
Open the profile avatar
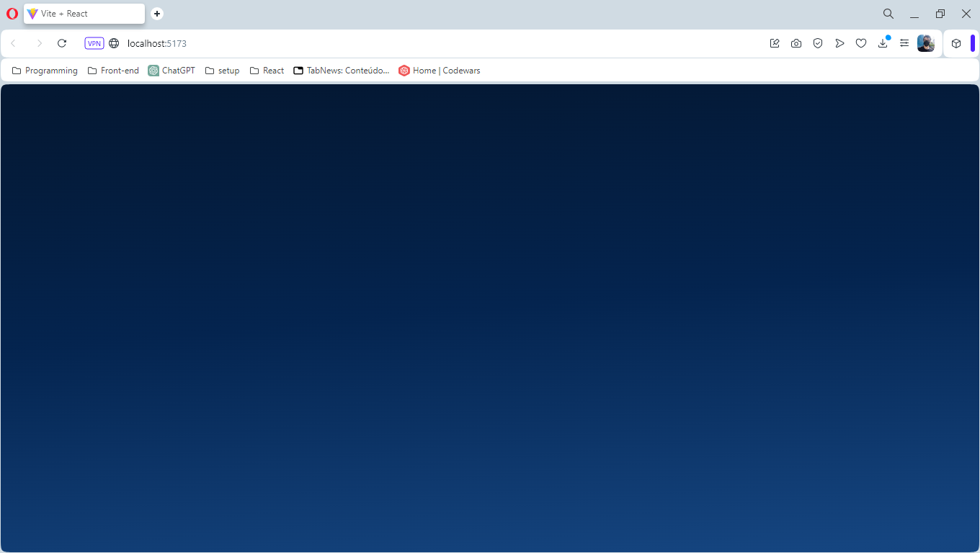(926, 43)
